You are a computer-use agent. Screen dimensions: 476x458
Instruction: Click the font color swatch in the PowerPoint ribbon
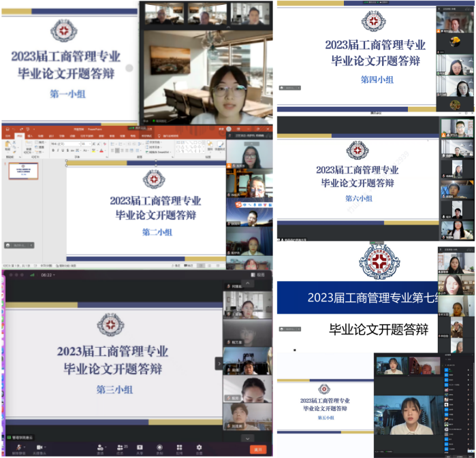(101, 150)
